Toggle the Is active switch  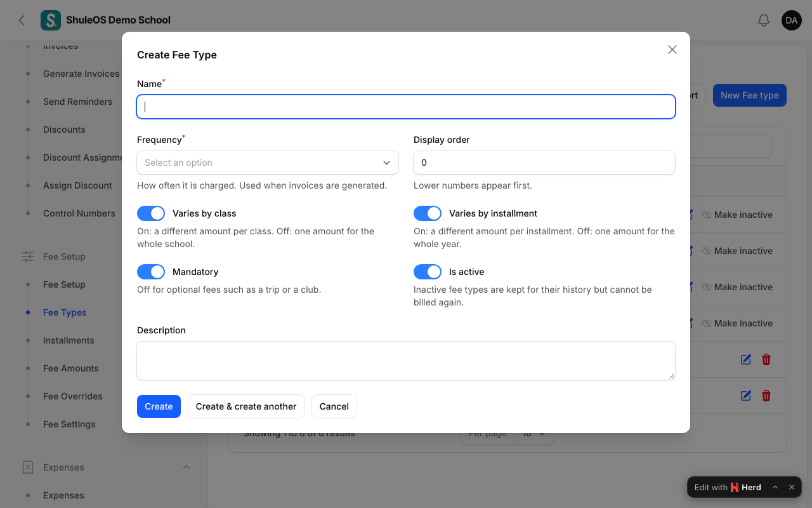pos(428,272)
